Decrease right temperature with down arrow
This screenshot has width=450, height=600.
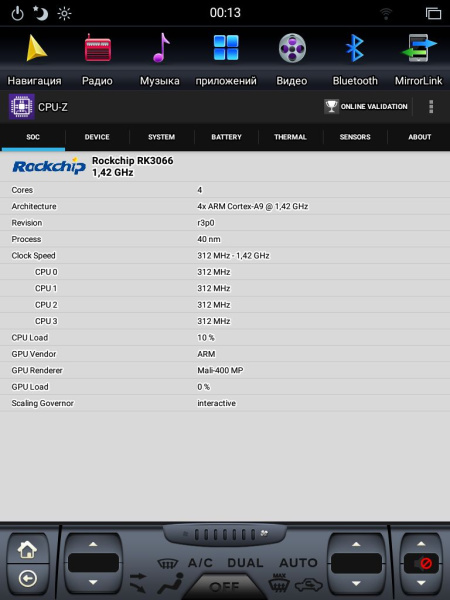pos(356,583)
